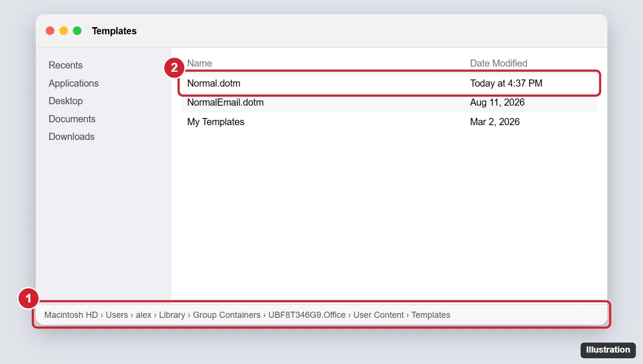Open Recents in the sidebar
The height and width of the screenshot is (364, 643).
(66, 65)
